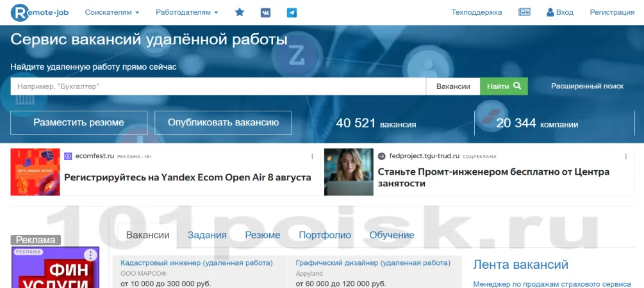Screen dimensions: 644x288
Task: Click the 20 344 компании counter
Action: point(537,123)
